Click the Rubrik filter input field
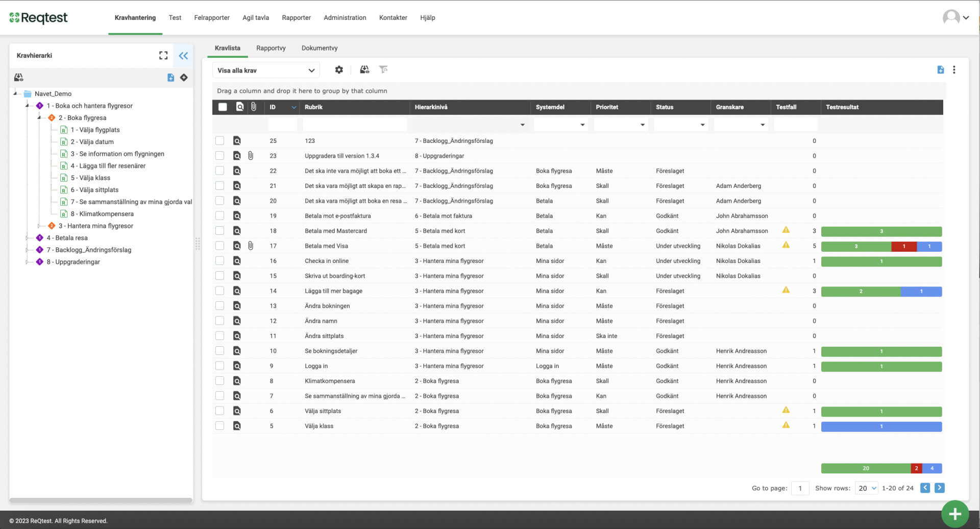Viewport: 980px width, 529px height. click(355, 125)
